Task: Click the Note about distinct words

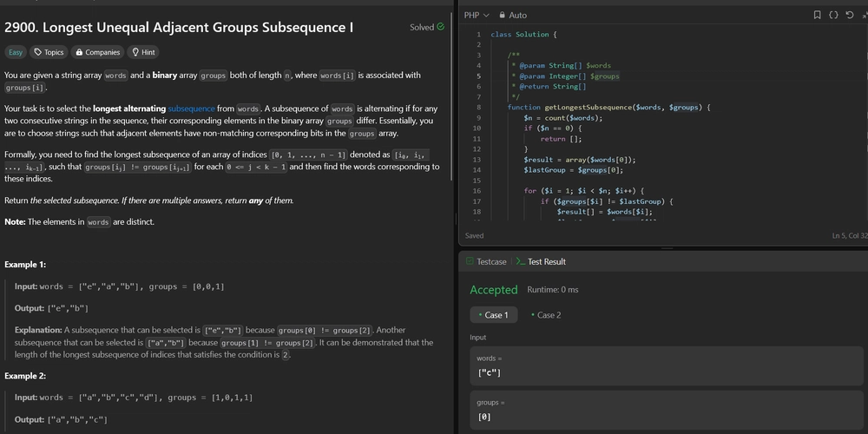Action: point(79,222)
